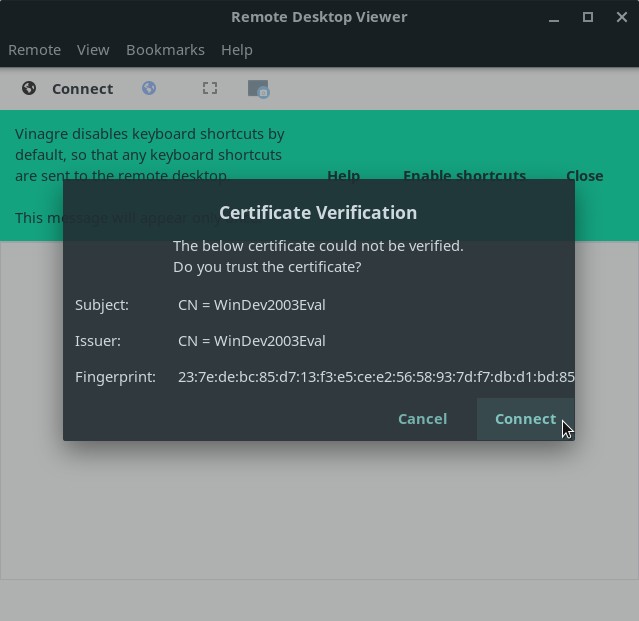This screenshot has height=621, width=639.
Task: Click the Certificate Verification dialog title
Action: 318,212
